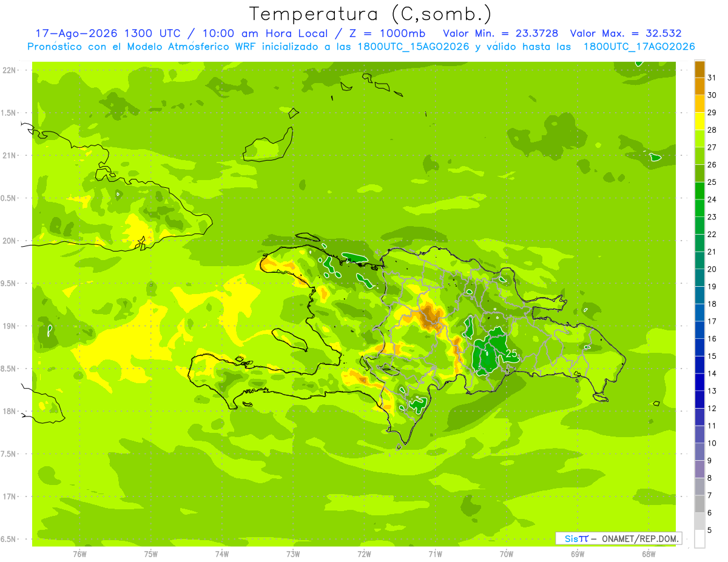
Task: Pick the teal legend swatch between 19 and 20
Action: click(x=699, y=278)
